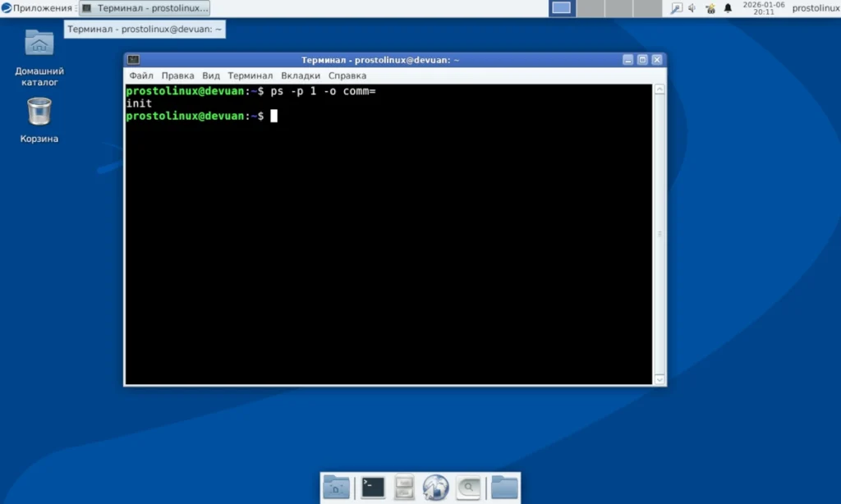This screenshot has height=504, width=841.
Task: Switch to the second workspace in pager
Action: [x=591, y=8]
